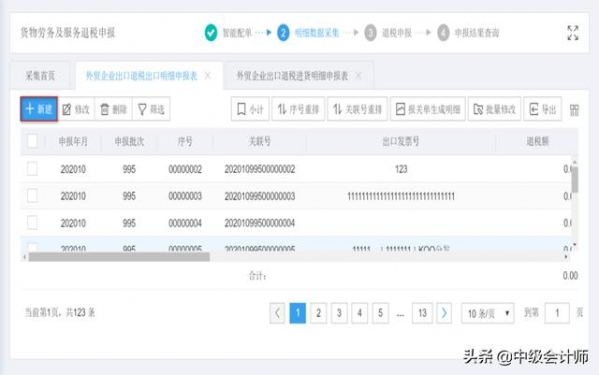Open the column settings grid icon
The height and width of the screenshot is (375, 599).
click(574, 110)
